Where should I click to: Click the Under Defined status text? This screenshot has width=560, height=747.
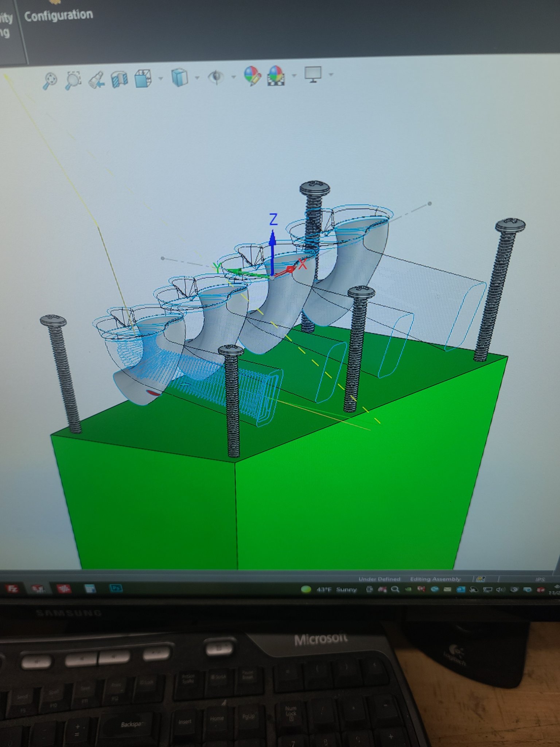tap(379, 579)
